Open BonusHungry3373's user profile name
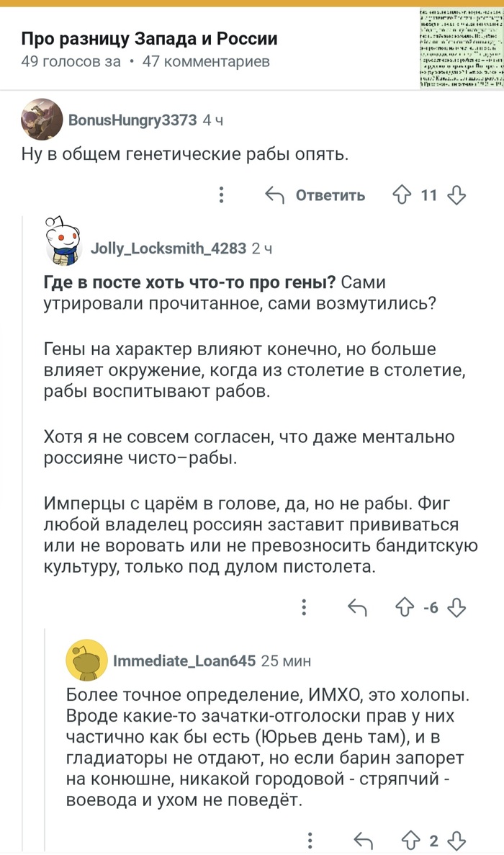The width and height of the screenshot is (504, 855). (x=132, y=120)
